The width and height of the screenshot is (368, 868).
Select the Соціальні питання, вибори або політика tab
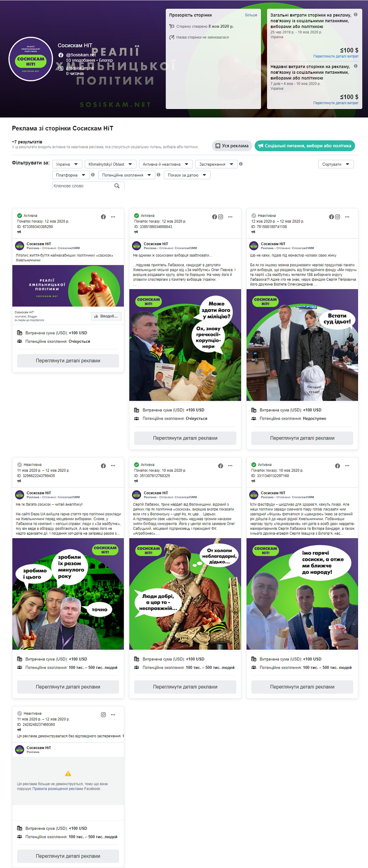[x=305, y=146]
